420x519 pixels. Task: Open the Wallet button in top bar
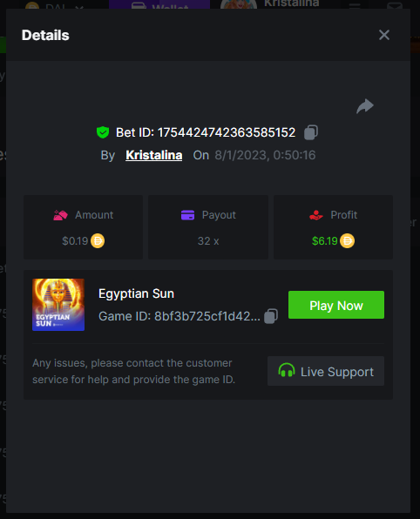pyautogui.click(x=159, y=4)
